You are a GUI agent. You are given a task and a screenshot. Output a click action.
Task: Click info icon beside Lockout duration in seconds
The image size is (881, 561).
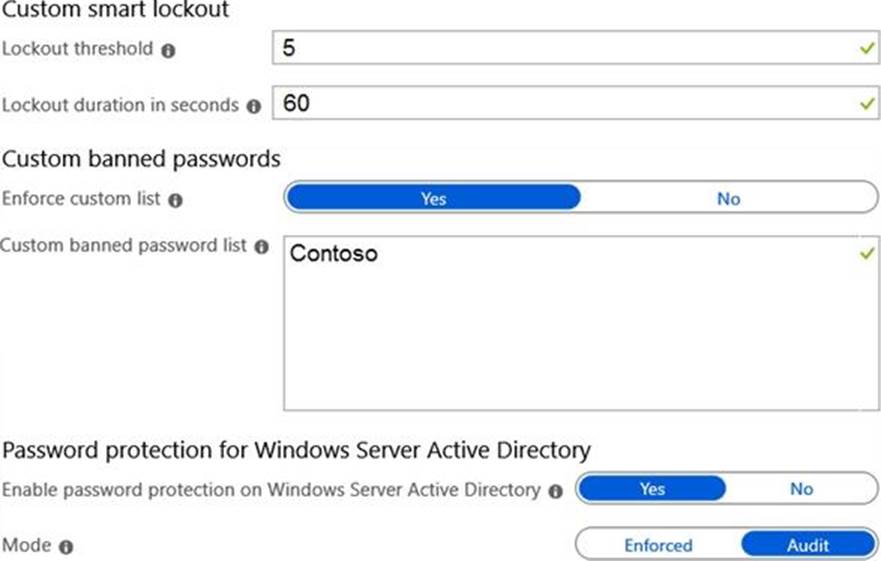point(253,105)
